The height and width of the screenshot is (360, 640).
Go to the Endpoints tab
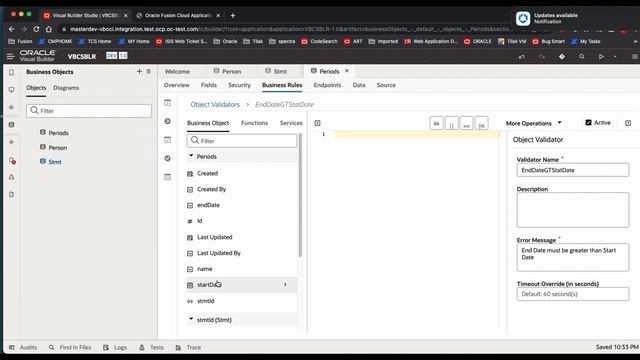pyautogui.click(x=327, y=85)
